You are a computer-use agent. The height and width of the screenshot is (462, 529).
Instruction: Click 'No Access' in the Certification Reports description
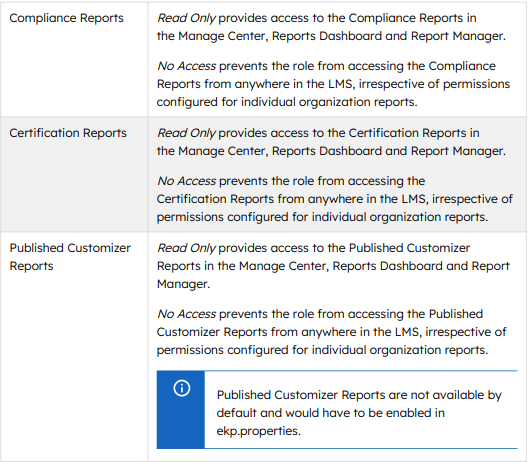(187, 181)
